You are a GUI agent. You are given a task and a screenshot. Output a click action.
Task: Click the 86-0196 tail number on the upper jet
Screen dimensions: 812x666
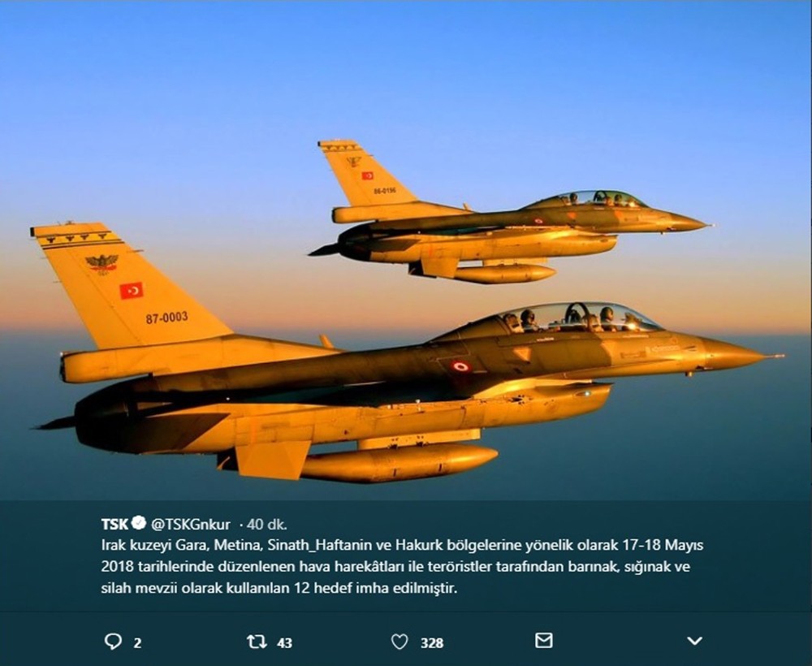[x=385, y=191]
